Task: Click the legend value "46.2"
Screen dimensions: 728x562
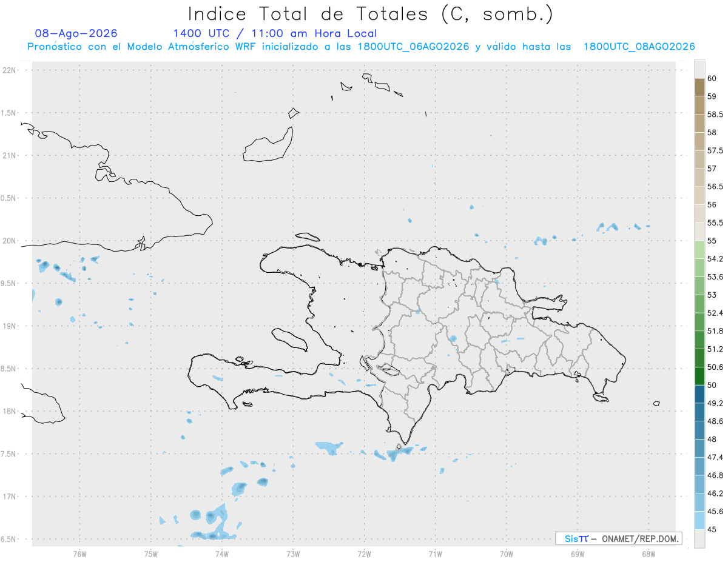Action: pyautogui.click(x=715, y=493)
